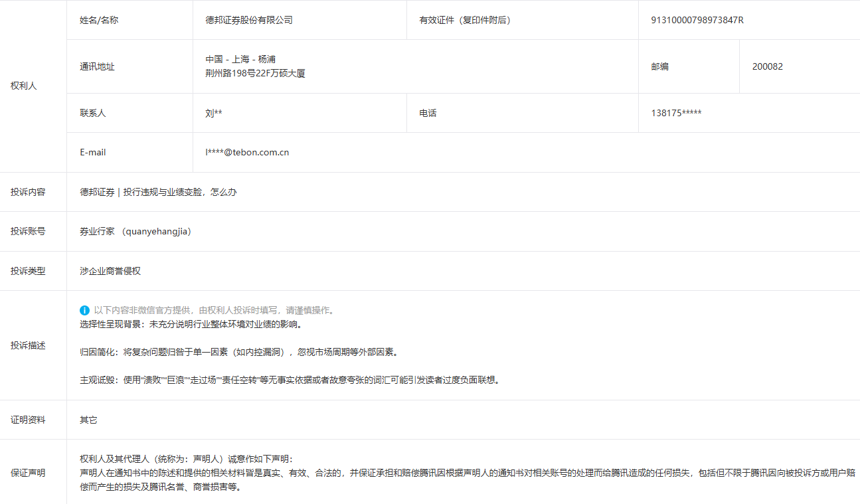This screenshot has width=860, height=504.
Task: Click the phone number 138175*****
Action: pyautogui.click(x=676, y=113)
